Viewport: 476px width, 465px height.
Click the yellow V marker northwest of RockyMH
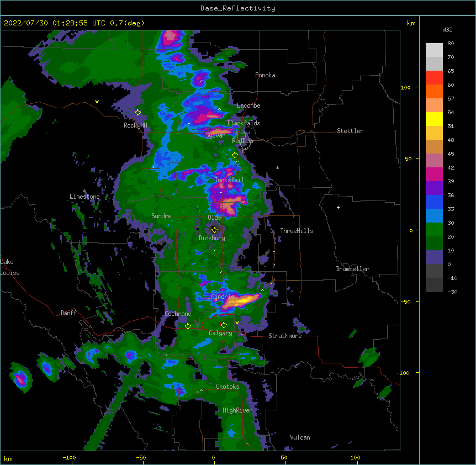coord(97,102)
